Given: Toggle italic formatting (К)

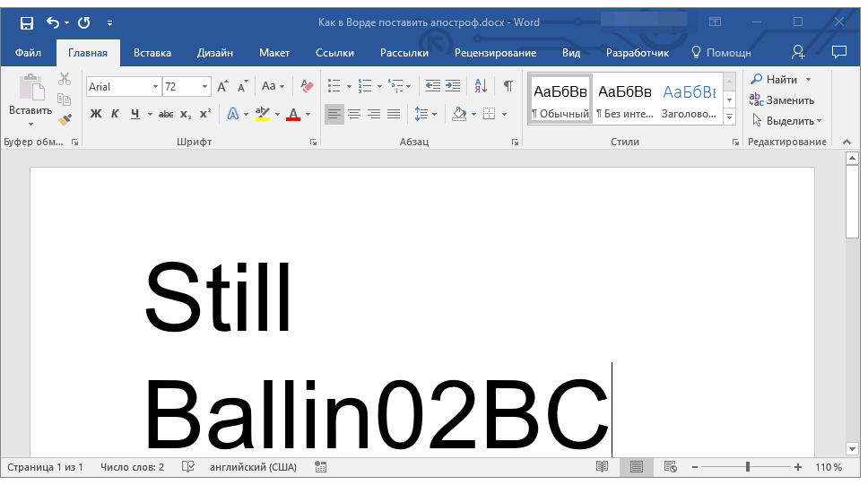Looking at the screenshot, I should coord(115,114).
